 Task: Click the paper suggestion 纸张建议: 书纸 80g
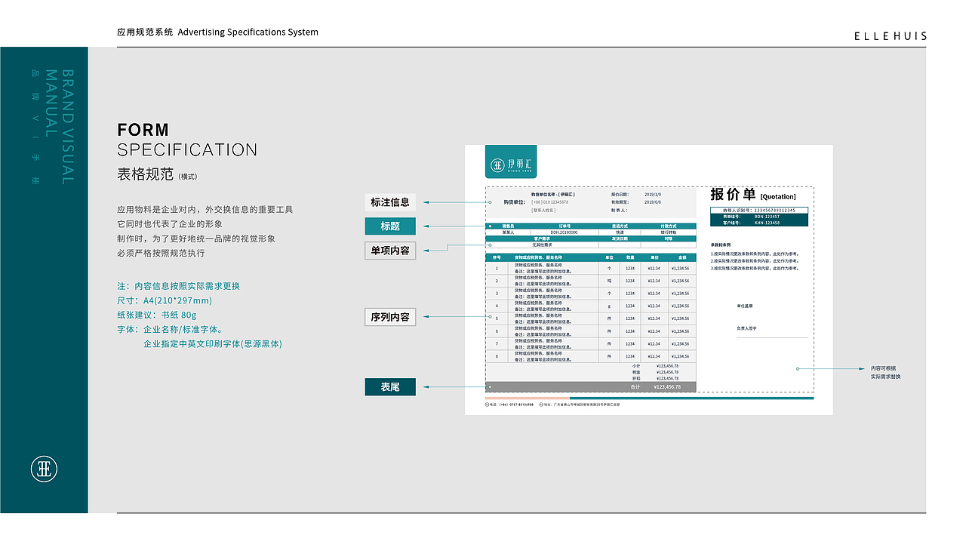157,315
